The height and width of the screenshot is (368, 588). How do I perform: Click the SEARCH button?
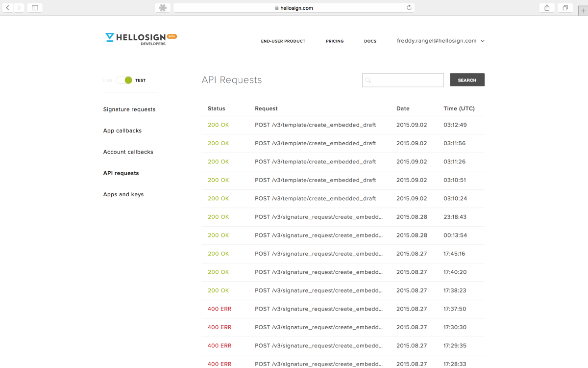(x=466, y=79)
